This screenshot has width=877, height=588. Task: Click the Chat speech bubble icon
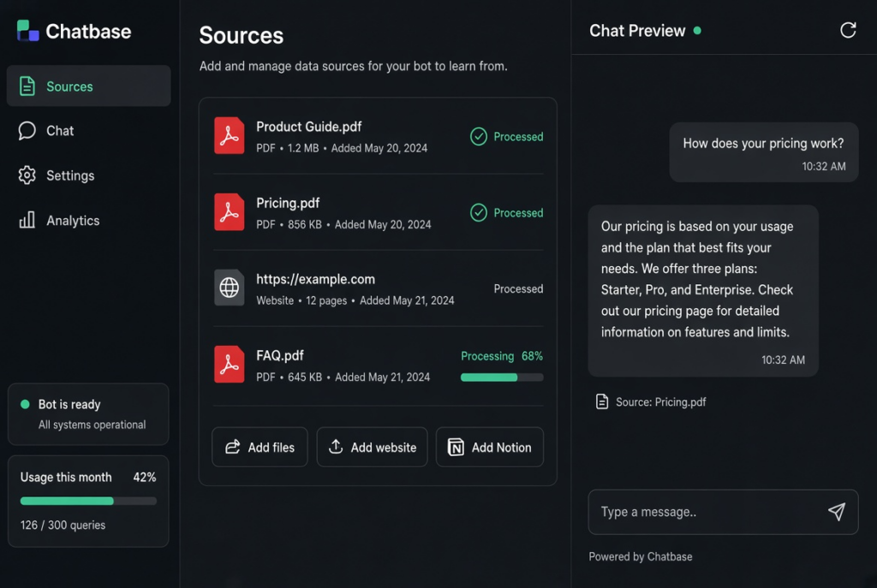click(x=27, y=130)
